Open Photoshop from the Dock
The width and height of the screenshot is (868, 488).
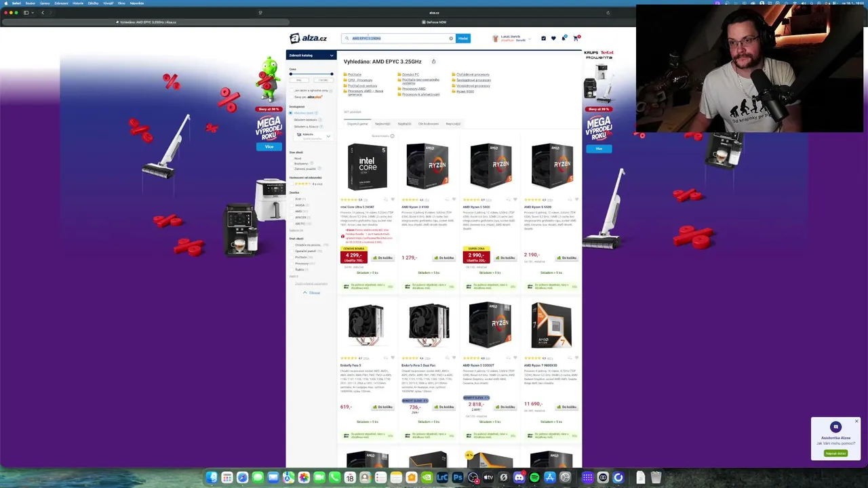click(x=458, y=478)
